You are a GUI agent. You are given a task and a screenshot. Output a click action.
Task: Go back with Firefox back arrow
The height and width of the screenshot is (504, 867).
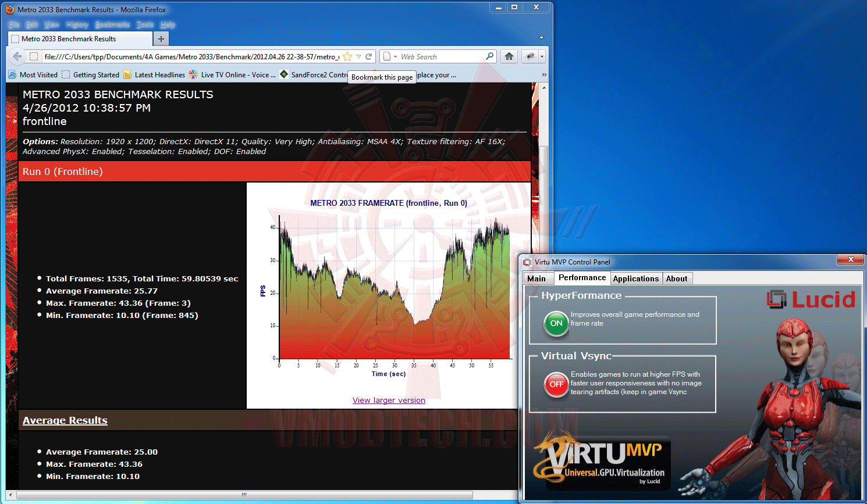pos(17,56)
